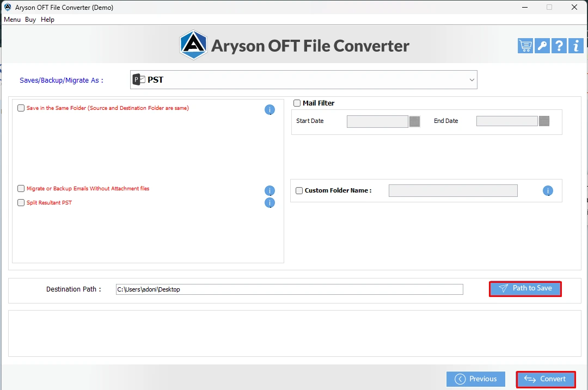The width and height of the screenshot is (588, 390).
Task: Open the info about icon in header
Action: (576, 46)
